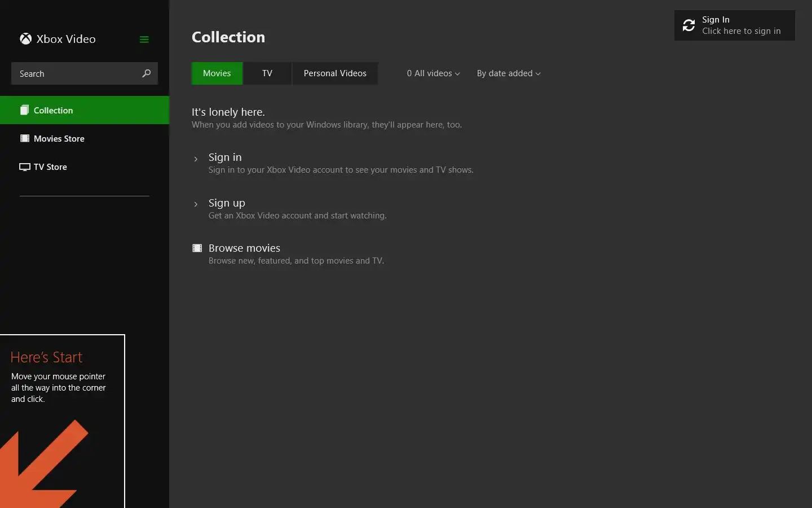812x508 pixels.
Task: Switch to the TV tab
Action: (267, 73)
